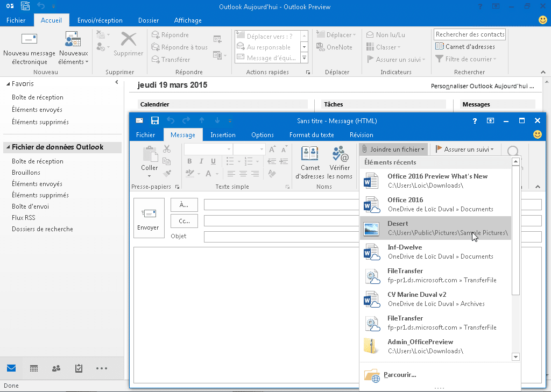Image resolution: width=551 pixels, height=392 pixels.
Task: Show more navigation options with the three dots
Action: [102, 368]
